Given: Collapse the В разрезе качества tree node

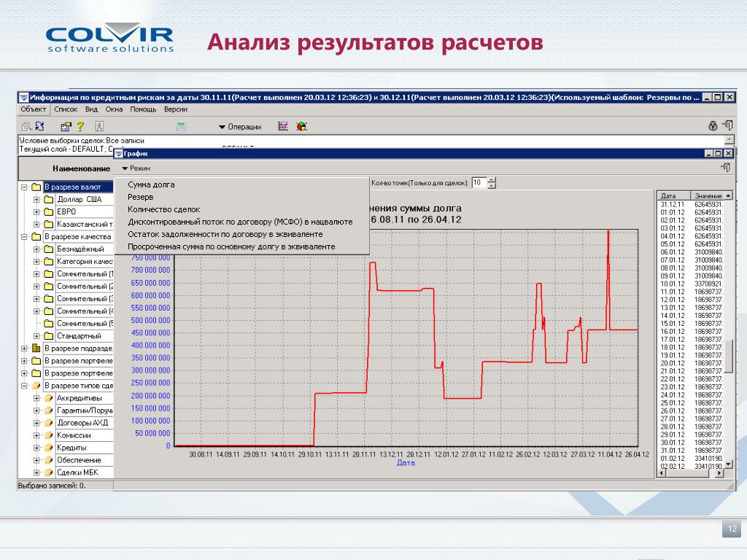Looking at the screenshot, I should click(x=24, y=237).
